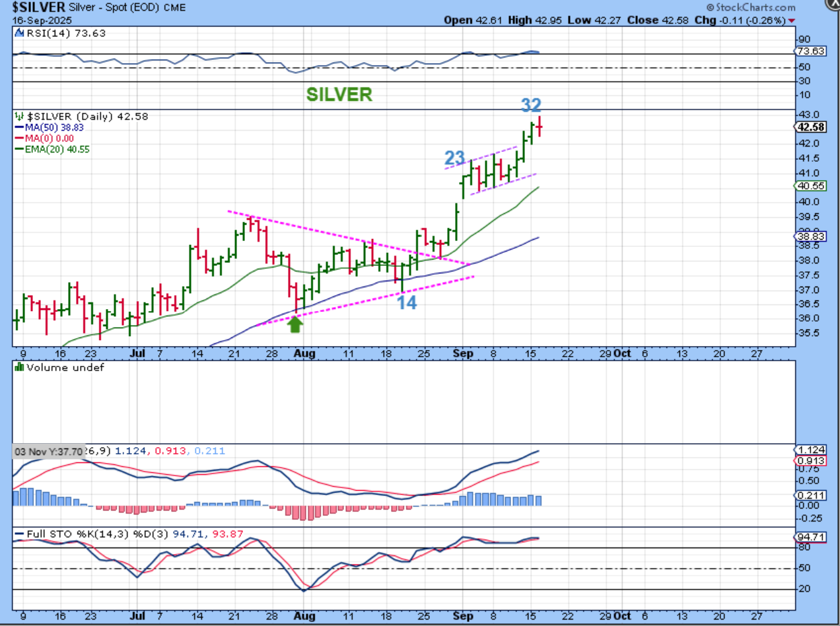Click the EMA(20) 40.55 legend text
The height and width of the screenshot is (626, 840).
tap(58, 150)
